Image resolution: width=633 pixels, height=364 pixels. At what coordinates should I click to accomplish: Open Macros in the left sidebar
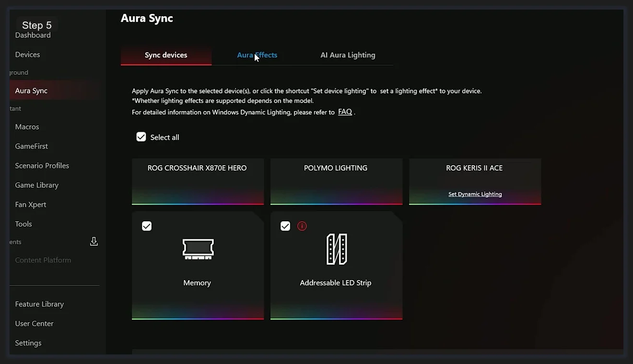pyautogui.click(x=27, y=126)
